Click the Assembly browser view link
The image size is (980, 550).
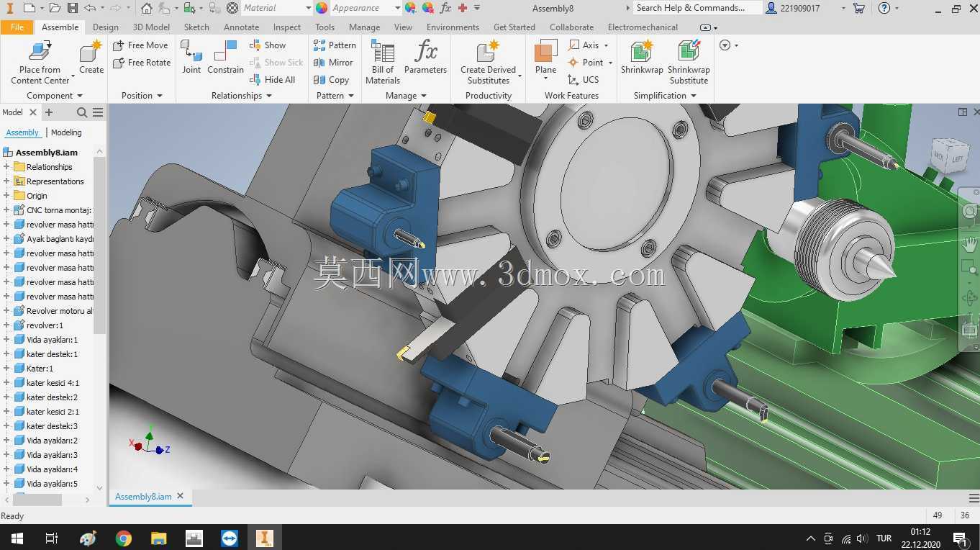pos(22,132)
